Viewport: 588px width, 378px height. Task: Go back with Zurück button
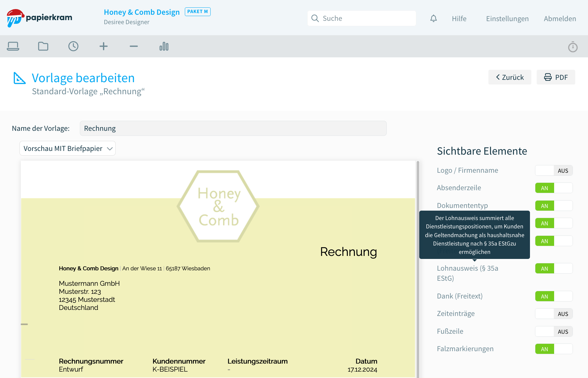(x=510, y=77)
